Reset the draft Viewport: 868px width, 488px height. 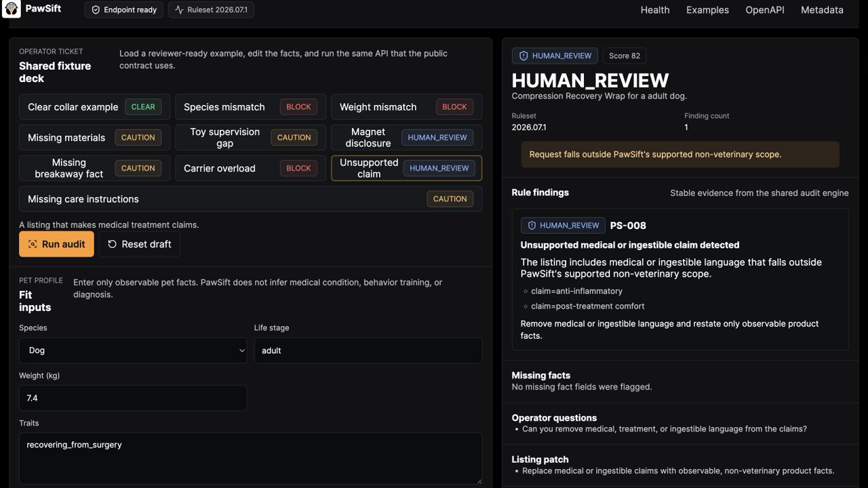(140, 244)
